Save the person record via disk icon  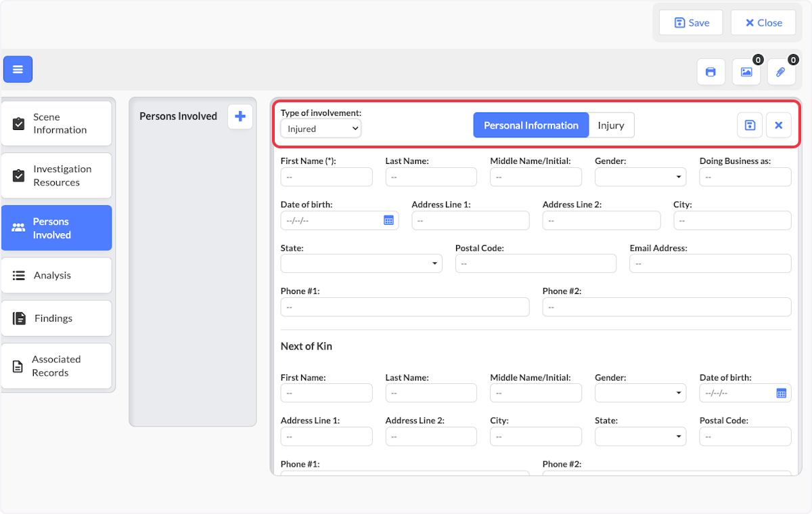[x=750, y=125]
